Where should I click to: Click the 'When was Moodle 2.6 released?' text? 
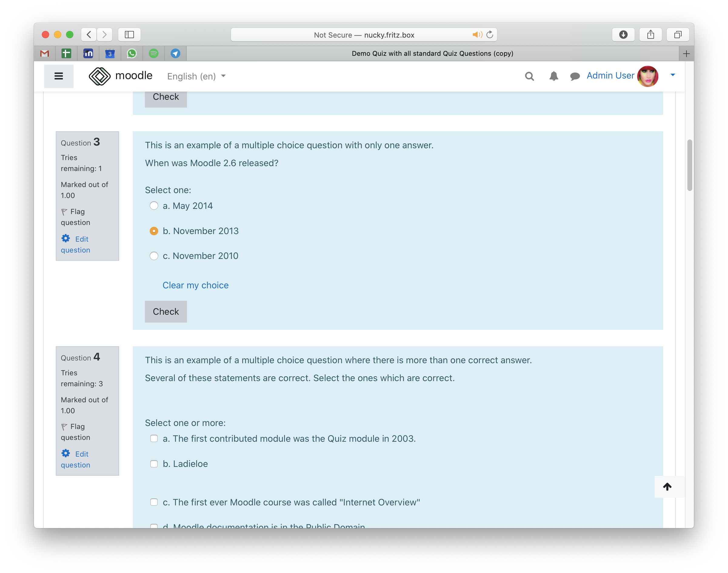coord(212,163)
